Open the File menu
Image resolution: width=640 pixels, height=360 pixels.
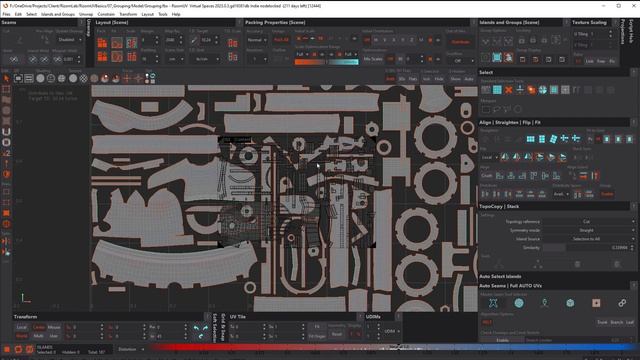pos(6,14)
